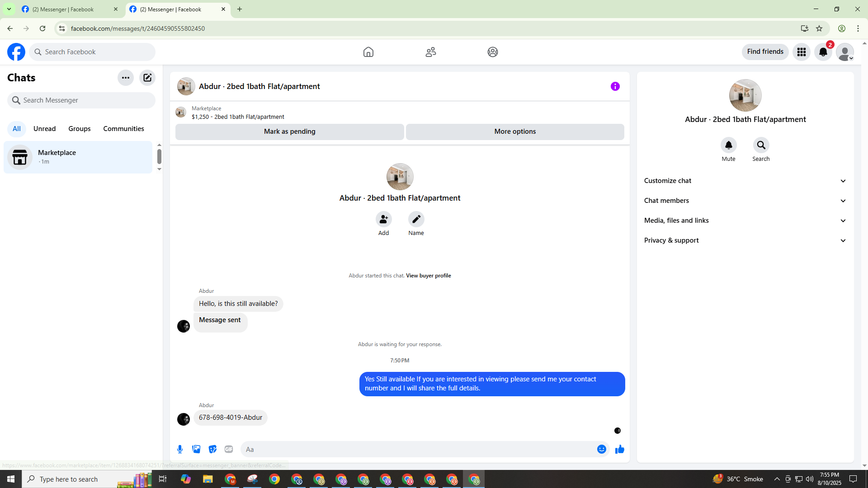
Task: Mute this conversation
Action: click(x=728, y=145)
